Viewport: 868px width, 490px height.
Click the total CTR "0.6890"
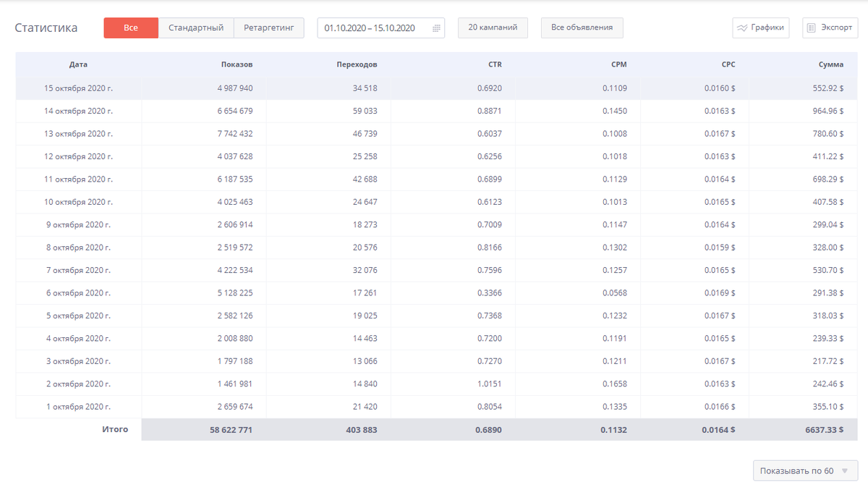click(489, 430)
